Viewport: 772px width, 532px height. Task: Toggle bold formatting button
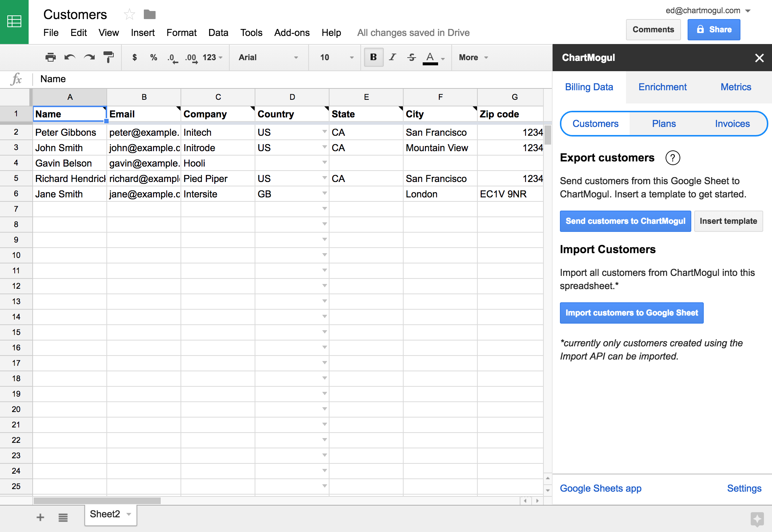click(x=374, y=57)
